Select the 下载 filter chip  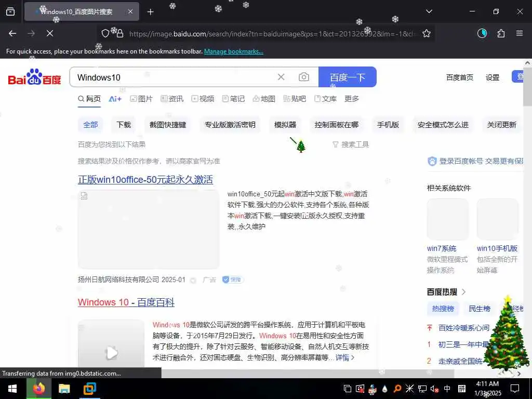coord(124,125)
